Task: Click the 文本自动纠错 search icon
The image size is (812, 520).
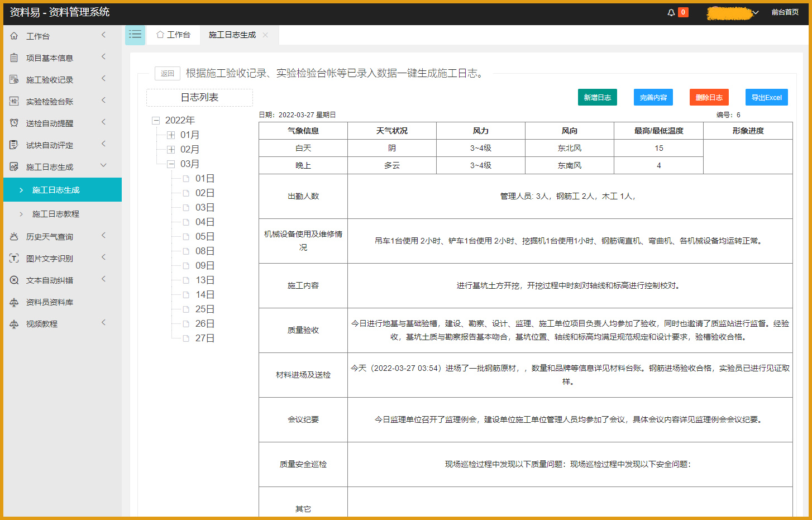Action: point(14,280)
